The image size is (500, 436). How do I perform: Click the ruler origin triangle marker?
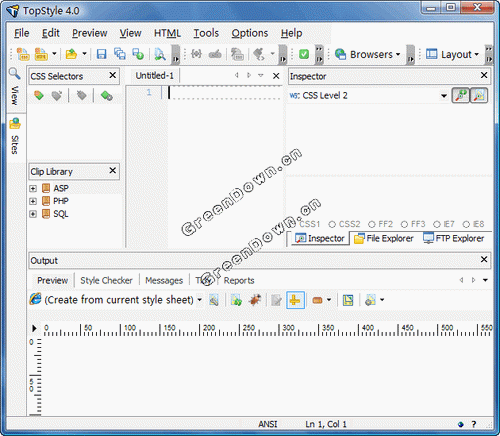pos(34,328)
